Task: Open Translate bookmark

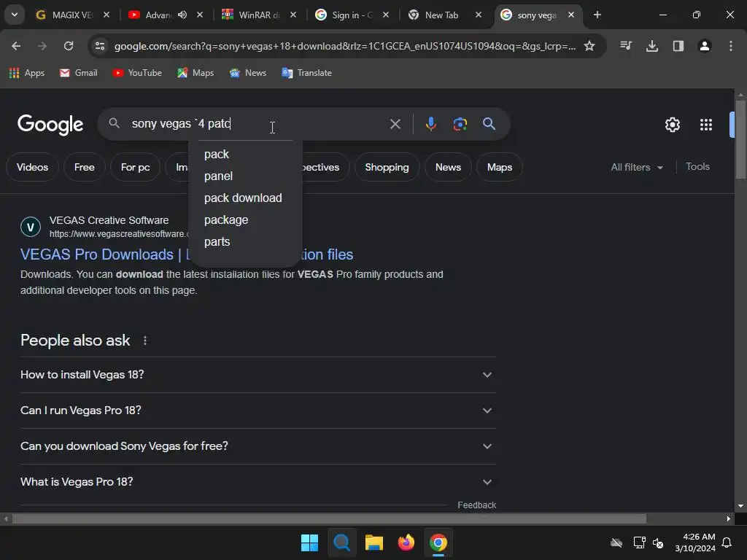Action: tap(306, 73)
